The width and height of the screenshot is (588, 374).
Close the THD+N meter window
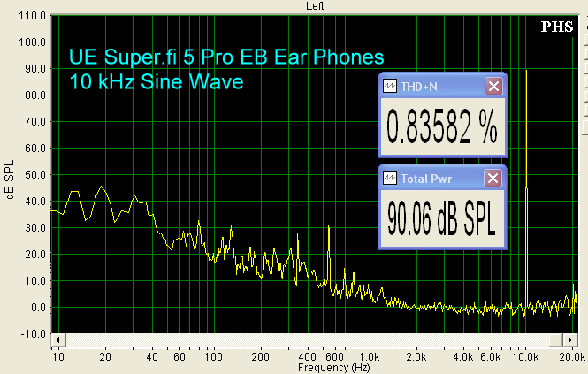point(494,86)
